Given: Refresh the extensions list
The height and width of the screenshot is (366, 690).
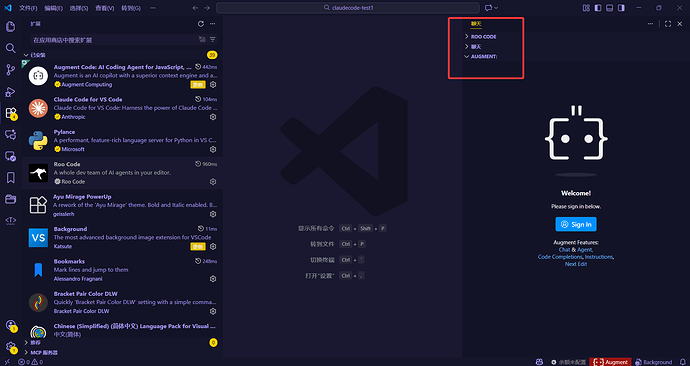Looking at the screenshot, I should 201,24.
